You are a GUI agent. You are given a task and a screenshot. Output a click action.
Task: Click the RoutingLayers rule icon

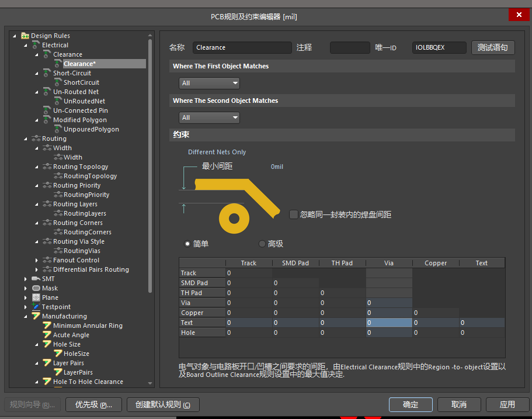coord(58,213)
